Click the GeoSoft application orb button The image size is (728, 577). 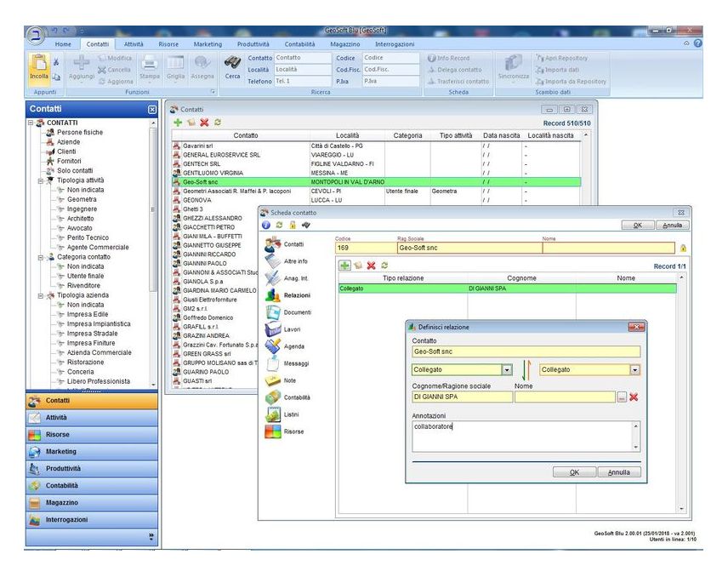(x=35, y=35)
